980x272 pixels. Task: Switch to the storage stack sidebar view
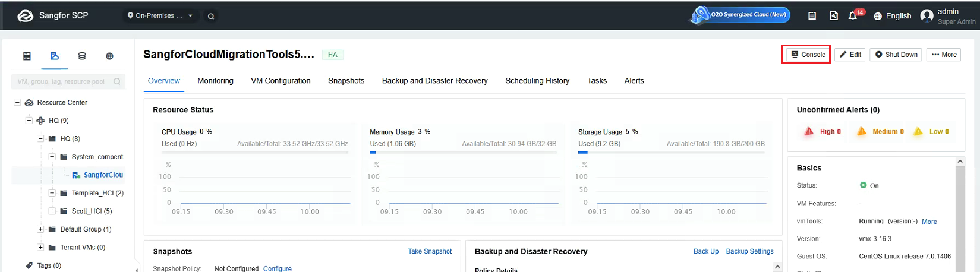(x=82, y=56)
